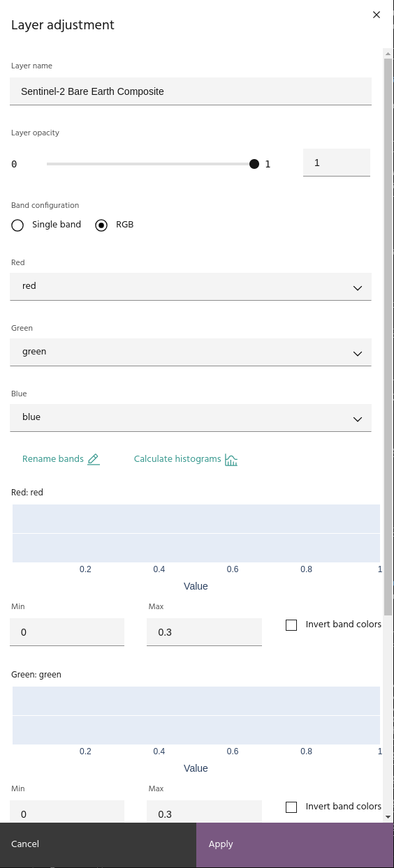Close the Layer adjustment panel with X
This screenshot has width=394, height=868.
[377, 15]
